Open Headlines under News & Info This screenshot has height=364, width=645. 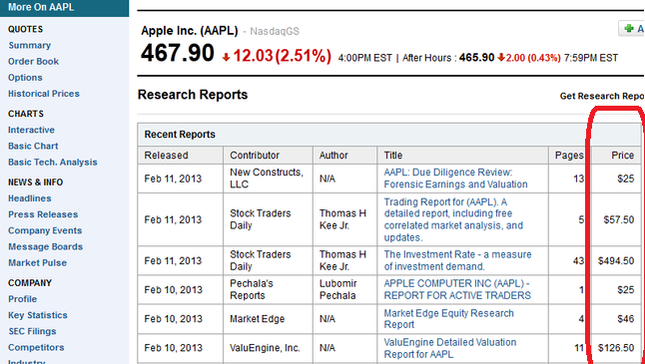coord(30,198)
